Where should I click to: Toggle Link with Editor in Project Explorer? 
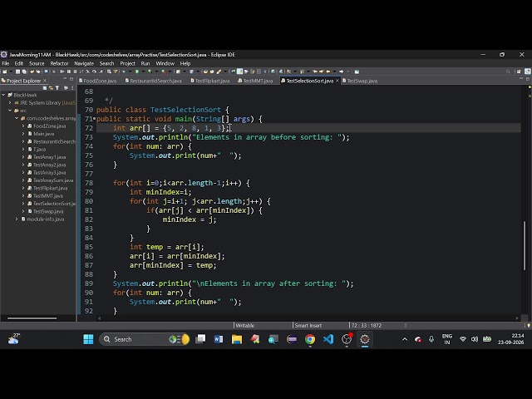tap(51, 88)
